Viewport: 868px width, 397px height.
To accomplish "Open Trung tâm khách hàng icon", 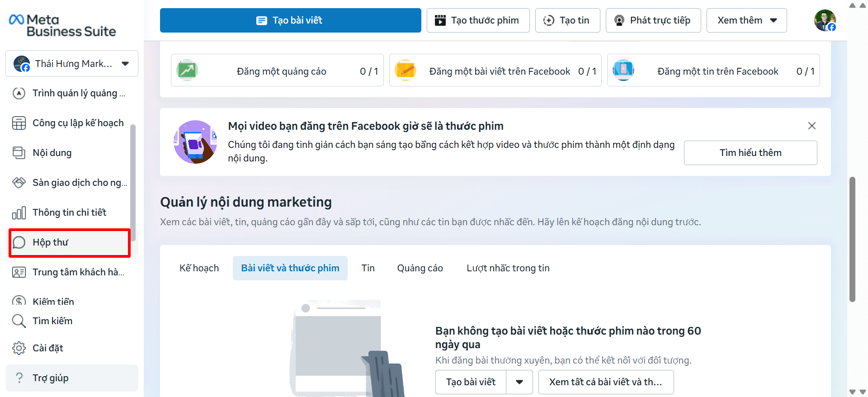I will pyautogui.click(x=19, y=272).
